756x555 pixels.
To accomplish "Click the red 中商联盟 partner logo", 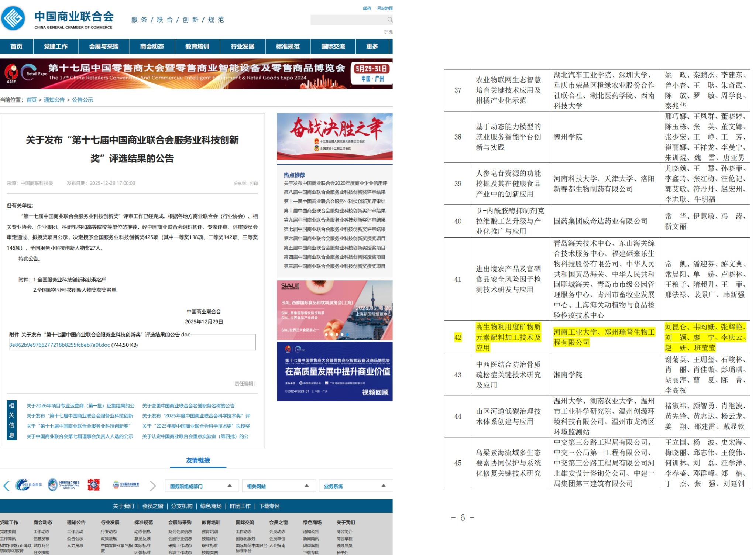I will coord(94,485).
